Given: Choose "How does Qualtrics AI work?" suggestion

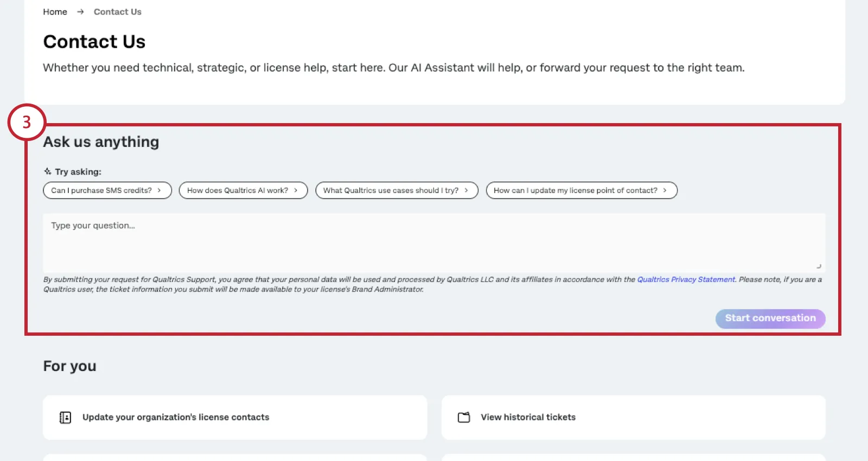Looking at the screenshot, I should (x=243, y=190).
